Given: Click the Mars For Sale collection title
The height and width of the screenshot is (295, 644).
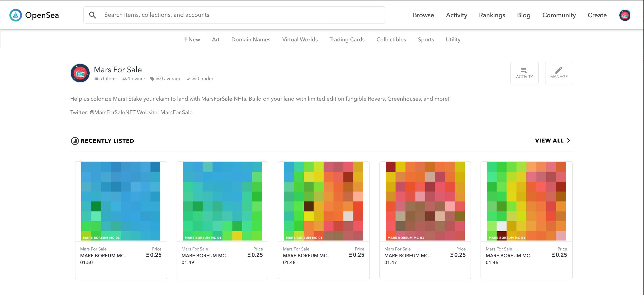Looking at the screenshot, I should (x=118, y=70).
